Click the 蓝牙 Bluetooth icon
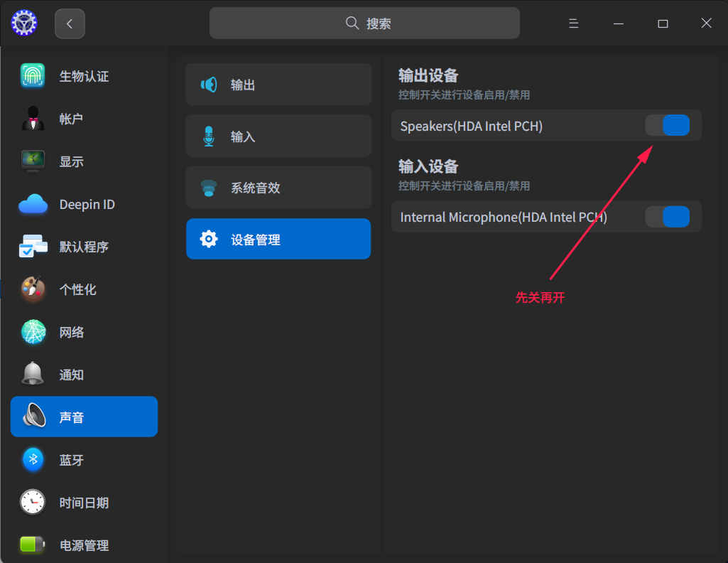Image resolution: width=728 pixels, height=563 pixels. (33, 459)
